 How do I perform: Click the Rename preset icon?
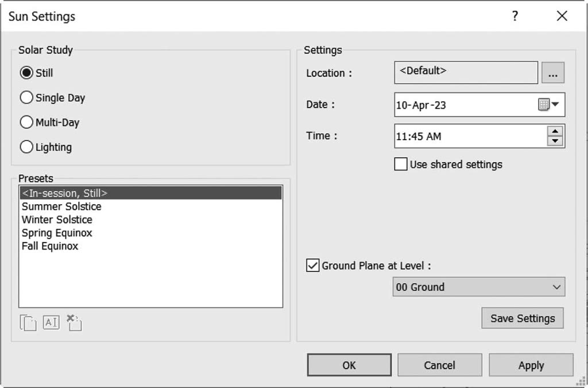(51, 322)
